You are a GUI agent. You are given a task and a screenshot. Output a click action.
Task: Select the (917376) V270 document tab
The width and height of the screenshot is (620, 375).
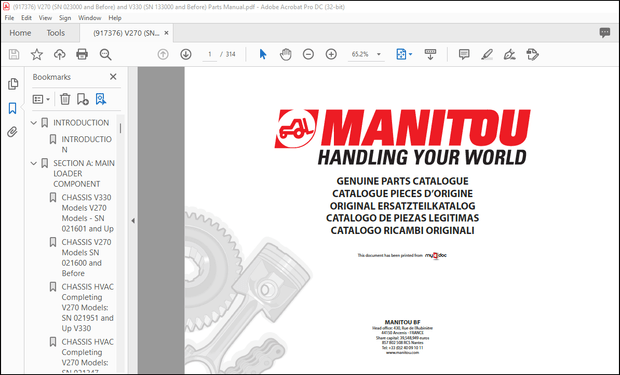point(127,33)
